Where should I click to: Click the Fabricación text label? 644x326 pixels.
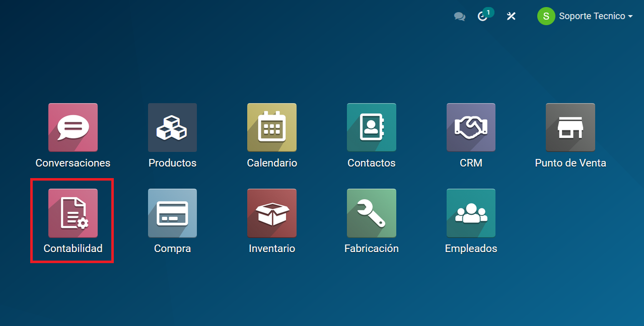(372, 249)
